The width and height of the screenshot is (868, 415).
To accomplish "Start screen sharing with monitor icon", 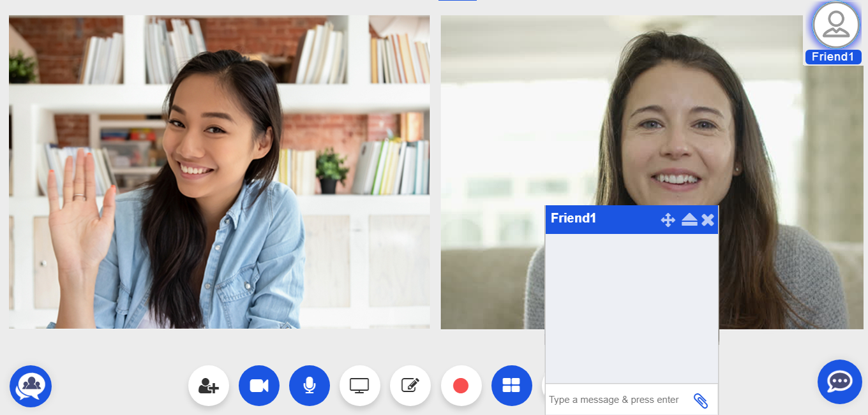I will point(360,386).
